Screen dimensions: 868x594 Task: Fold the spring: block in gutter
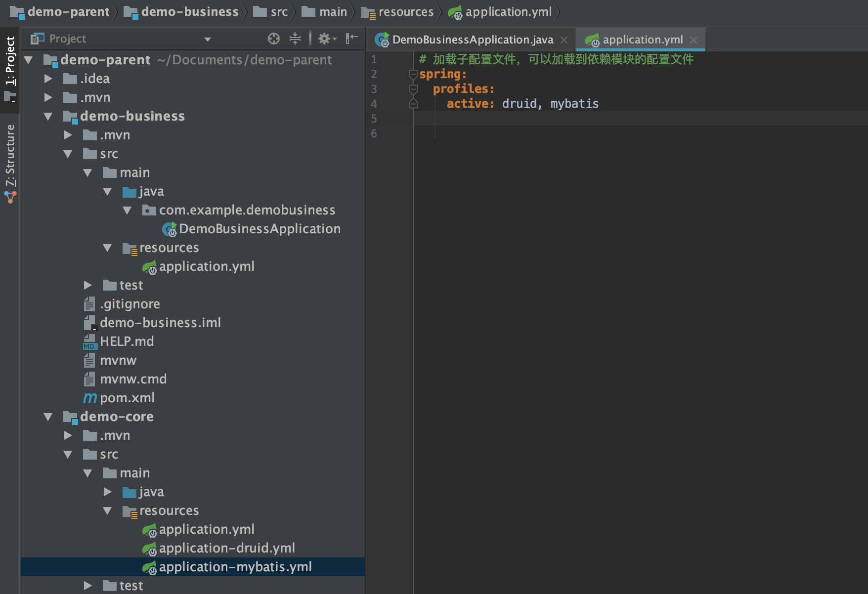(413, 75)
